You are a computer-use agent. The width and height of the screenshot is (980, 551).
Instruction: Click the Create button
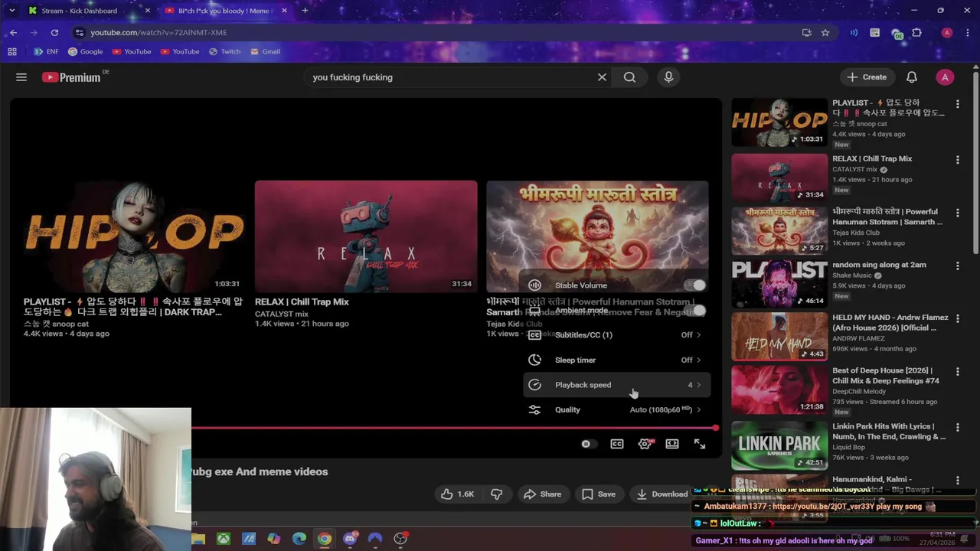point(867,77)
